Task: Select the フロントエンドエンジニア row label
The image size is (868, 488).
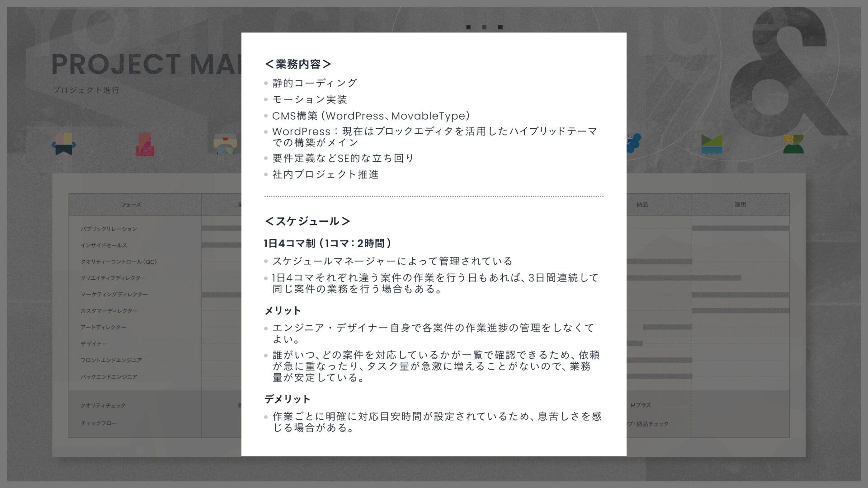Action: 111,360
